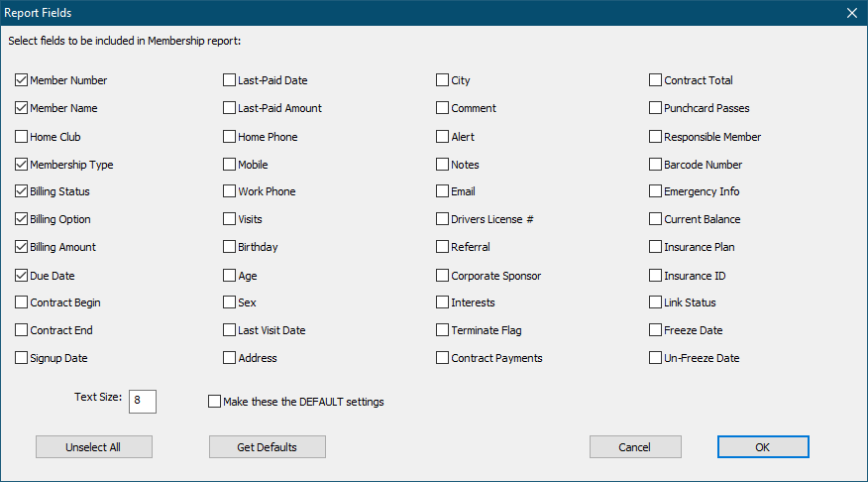Tick the Mobile field checkbox

(x=230, y=164)
